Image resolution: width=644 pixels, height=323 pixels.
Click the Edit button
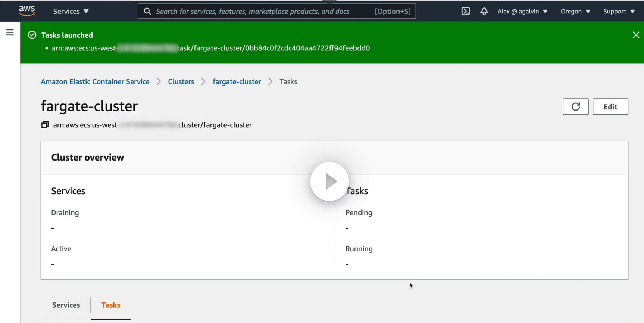610,107
